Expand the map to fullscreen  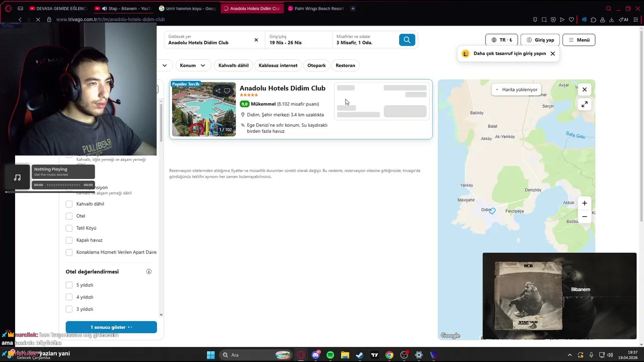(x=584, y=104)
